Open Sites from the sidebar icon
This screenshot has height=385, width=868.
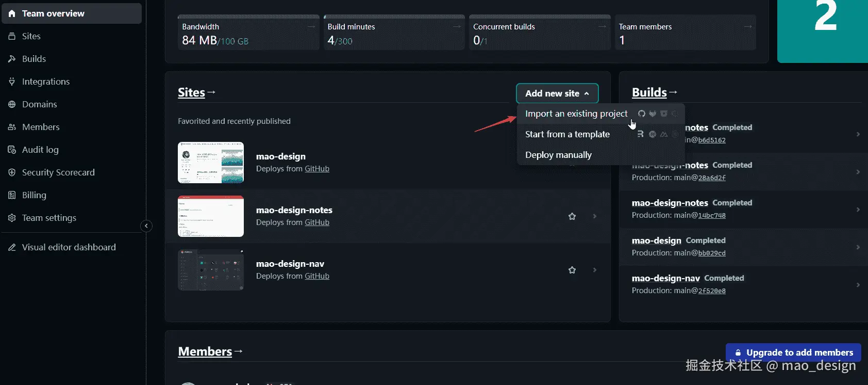click(x=12, y=36)
